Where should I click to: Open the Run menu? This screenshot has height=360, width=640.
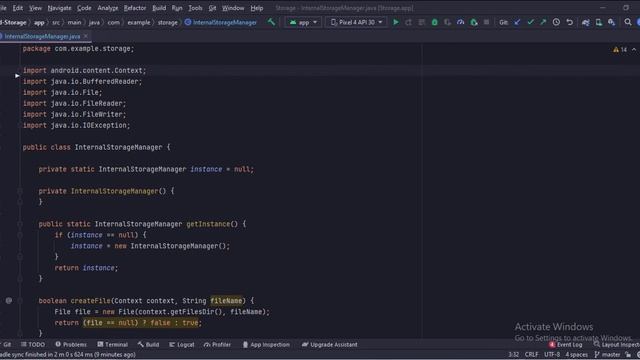[x=177, y=8]
